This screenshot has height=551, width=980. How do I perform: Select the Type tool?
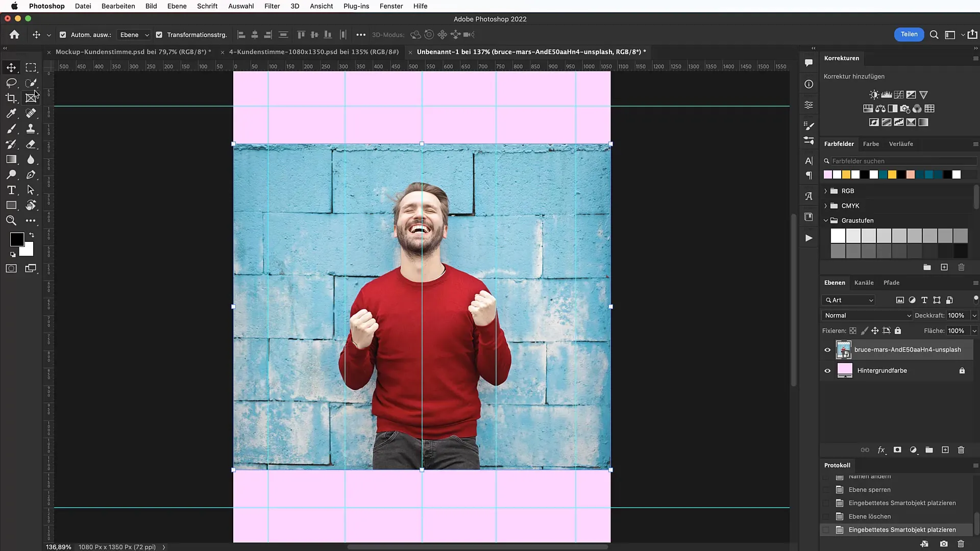click(11, 190)
